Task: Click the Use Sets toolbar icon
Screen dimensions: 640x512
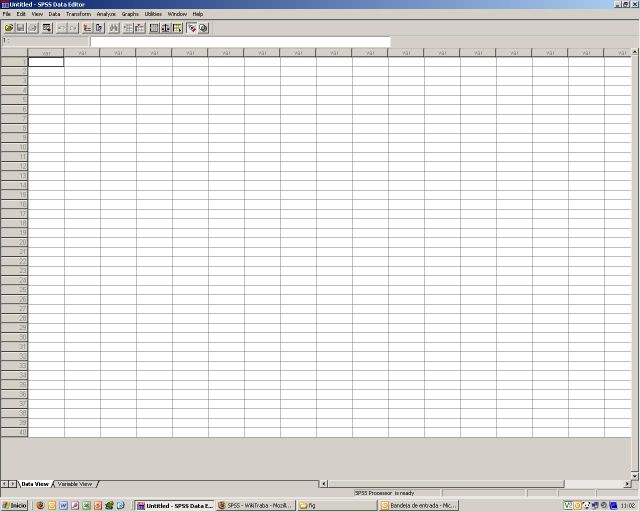Action: tap(204, 28)
